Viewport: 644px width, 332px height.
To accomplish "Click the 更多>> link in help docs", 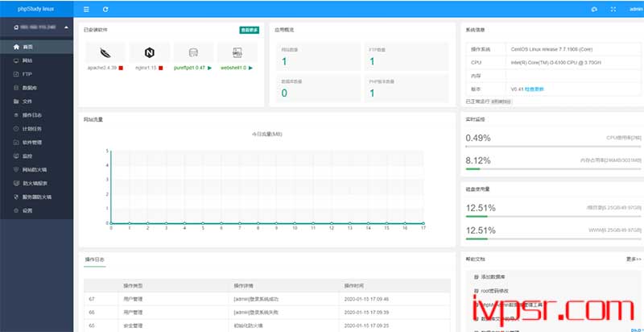I will (634, 259).
